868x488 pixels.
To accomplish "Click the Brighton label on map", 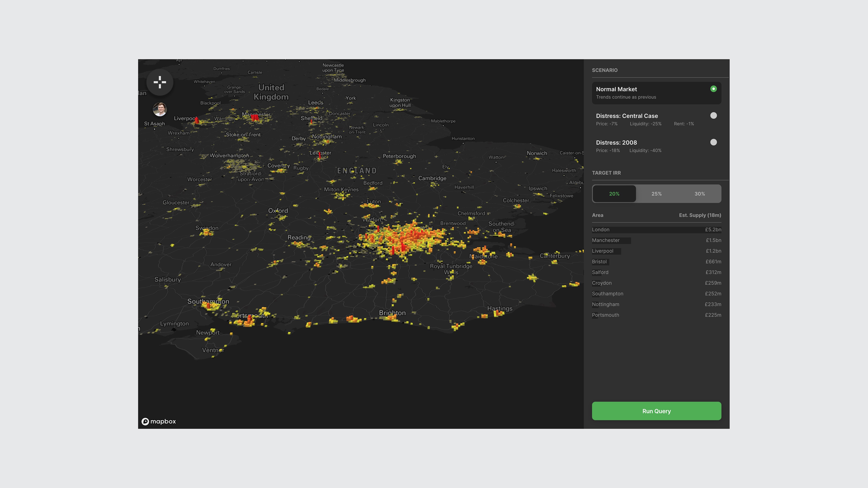I will pos(392,313).
